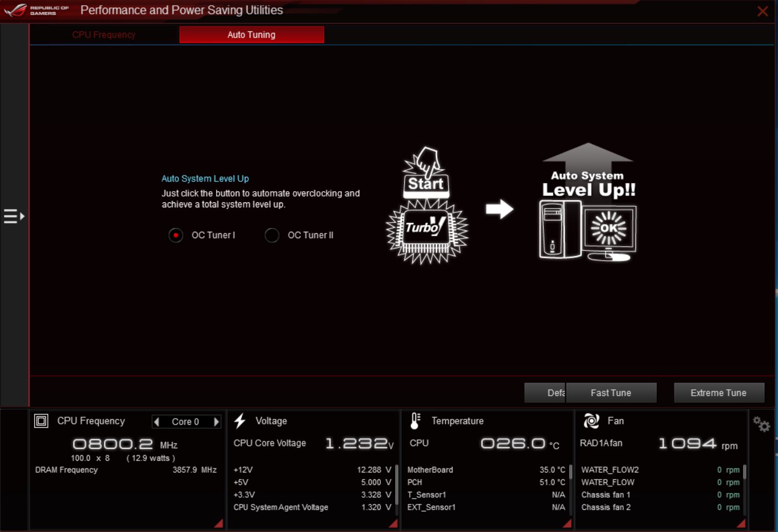778x532 pixels.
Task: Expand the Voltage panel corner triangle
Action: click(393, 523)
